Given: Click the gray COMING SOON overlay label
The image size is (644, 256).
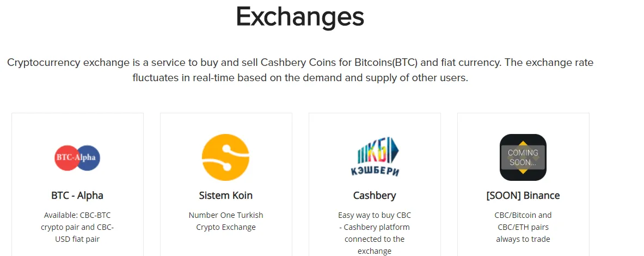Looking at the screenshot, I should [x=523, y=157].
